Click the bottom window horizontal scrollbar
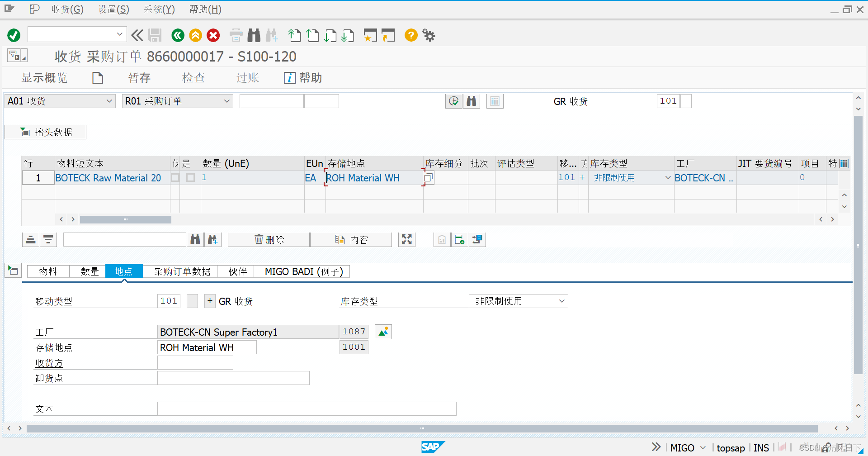 point(422,428)
